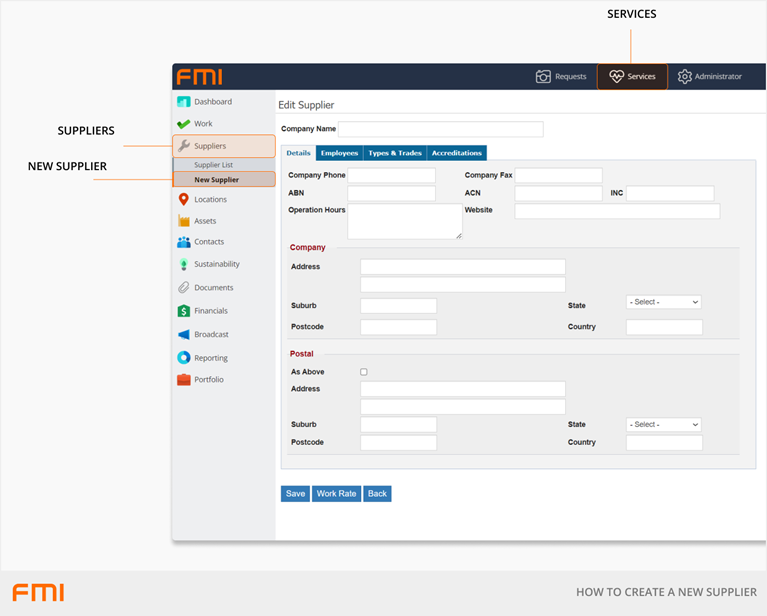This screenshot has width=767, height=616.
Task: Switch to the Employees tab
Action: (340, 153)
